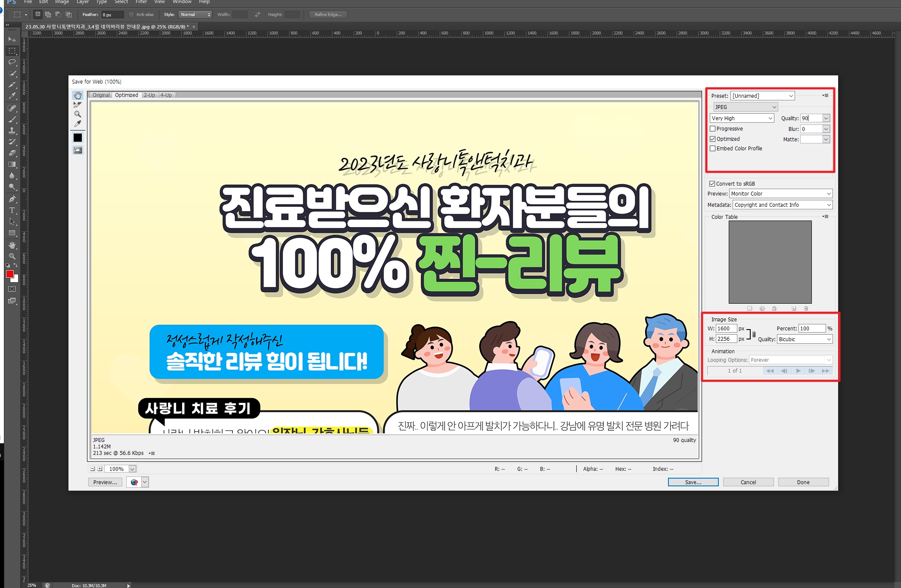901x588 pixels.
Task: Click the Save... button
Action: point(693,482)
